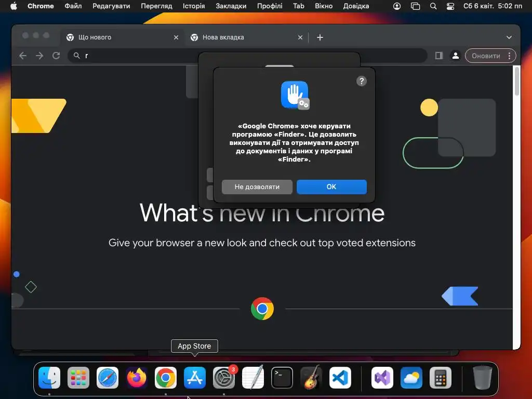Screen dimensions: 532x399
Task: Expand the tab search dropdown chevron
Action: [509, 37]
